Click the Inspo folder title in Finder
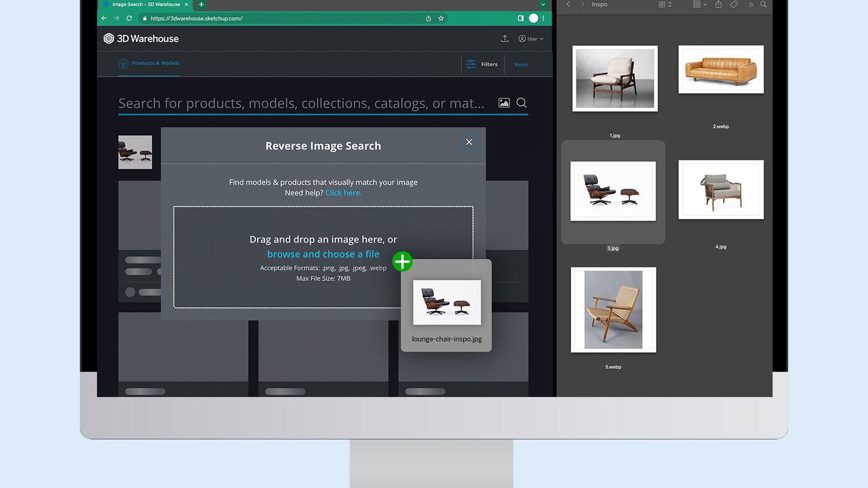 coord(599,5)
